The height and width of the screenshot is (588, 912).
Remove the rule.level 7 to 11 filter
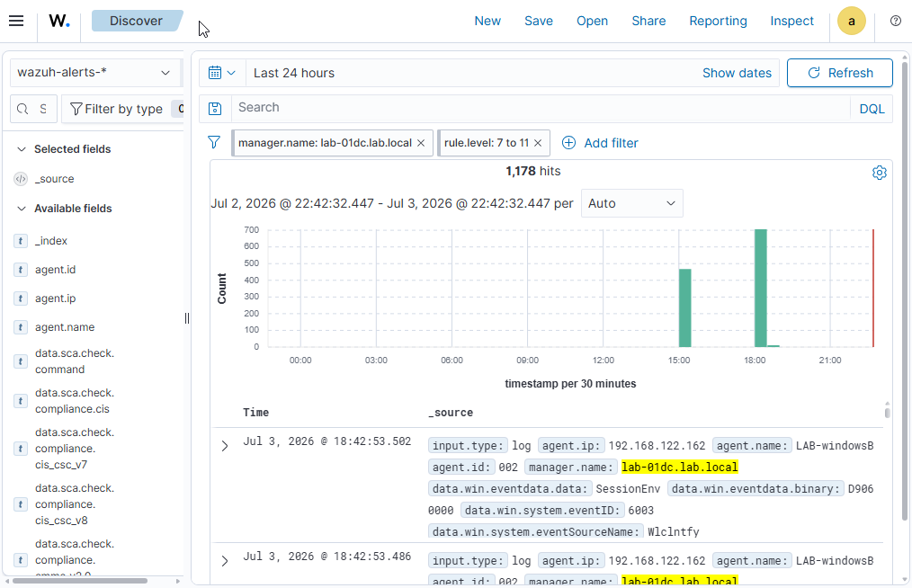(x=538, y=143)
